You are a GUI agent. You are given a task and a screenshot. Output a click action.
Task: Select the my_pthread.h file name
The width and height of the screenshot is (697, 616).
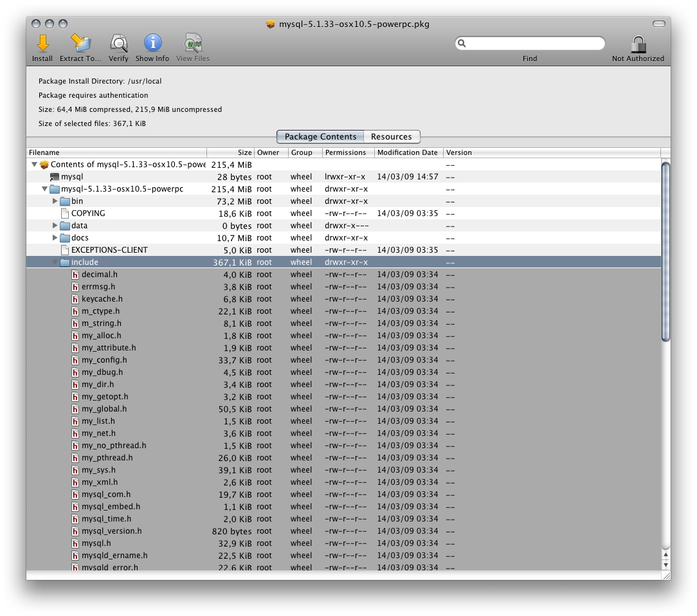tap(107, 458)
